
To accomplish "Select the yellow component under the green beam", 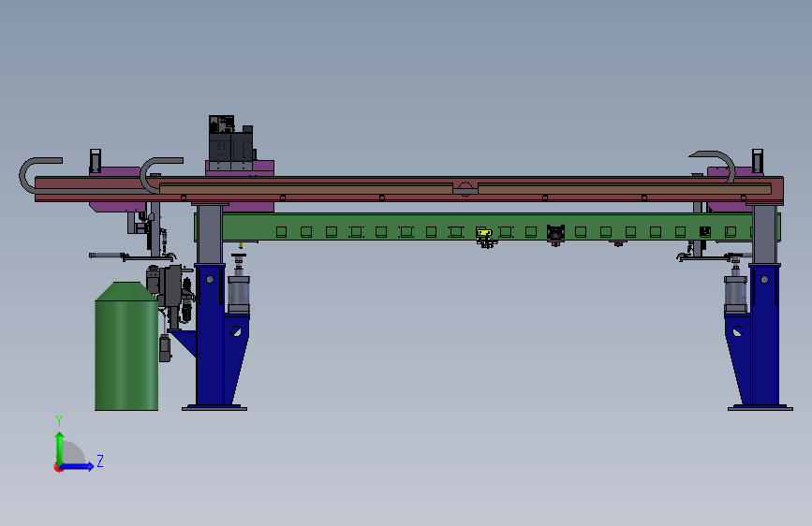I will tap(484, 233).
